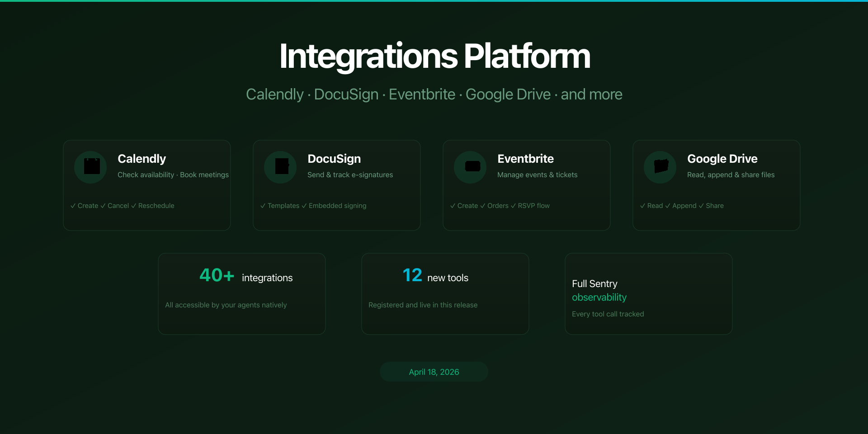The image size is (868, 434).
Task: Click Calendly's 'Create Cancel Reschedule' feature line
Action: (122, 206)
